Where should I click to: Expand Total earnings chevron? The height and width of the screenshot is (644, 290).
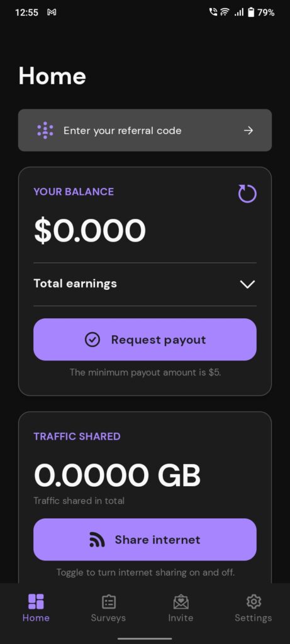pyautogui.click(x=248, y=284)
